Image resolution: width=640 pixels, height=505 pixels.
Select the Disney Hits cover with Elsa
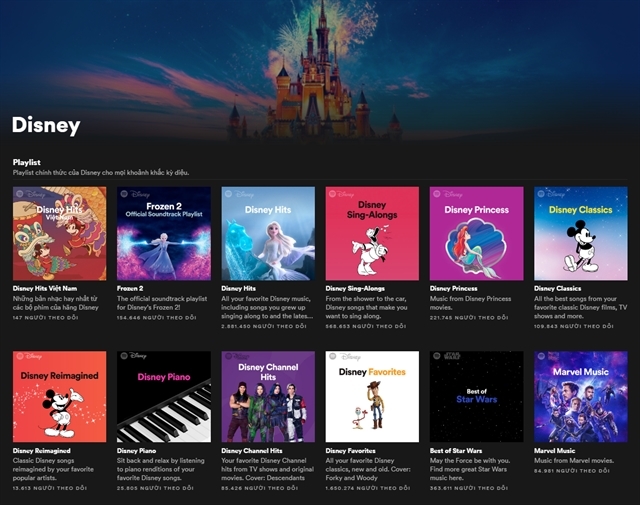click(268, 234)
